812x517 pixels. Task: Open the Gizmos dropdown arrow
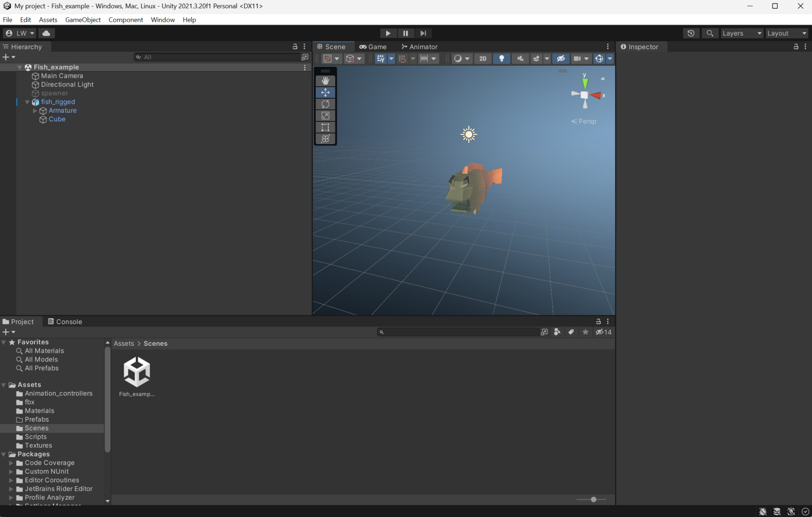(610, 59)
